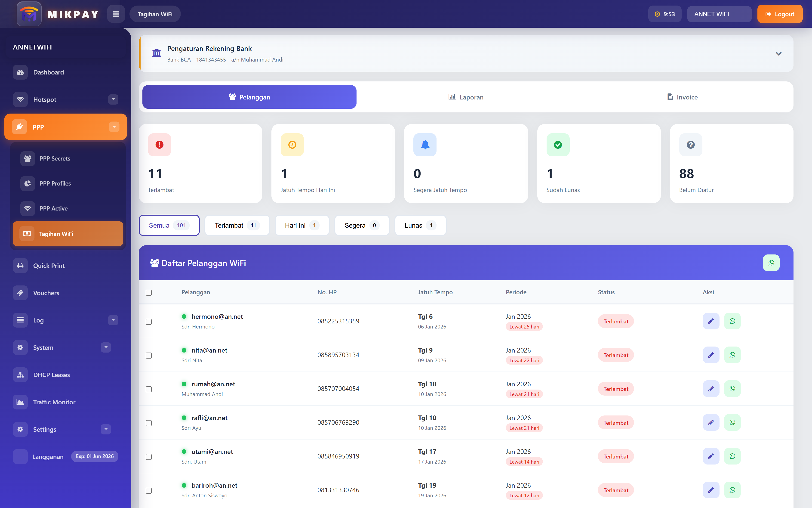Check the box for rumah@an.net row

point(149,389)
